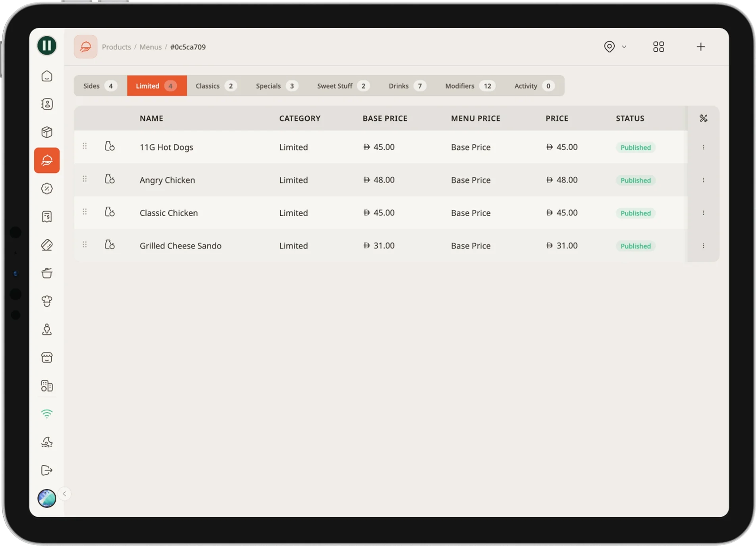Open the user avatar at sidebar bottom
The height and width of the screenshot is (546, 756).
tap(47, 498)
